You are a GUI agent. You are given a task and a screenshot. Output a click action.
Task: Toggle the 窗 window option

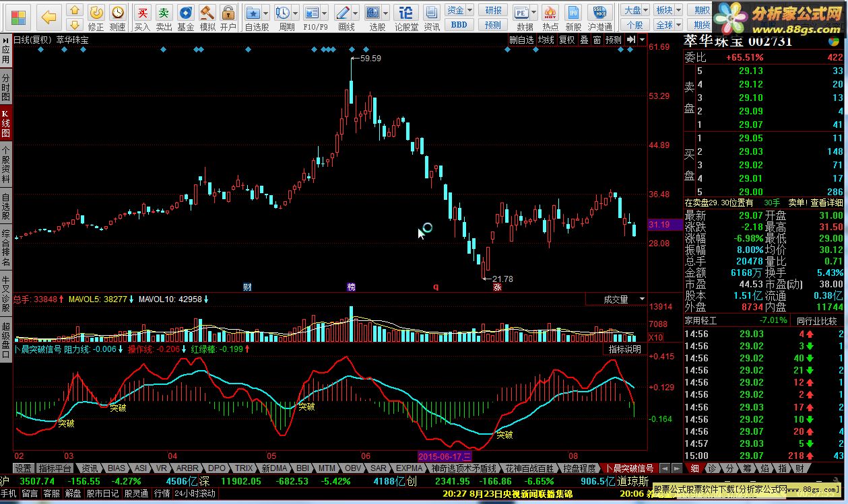tap(597, 40)
